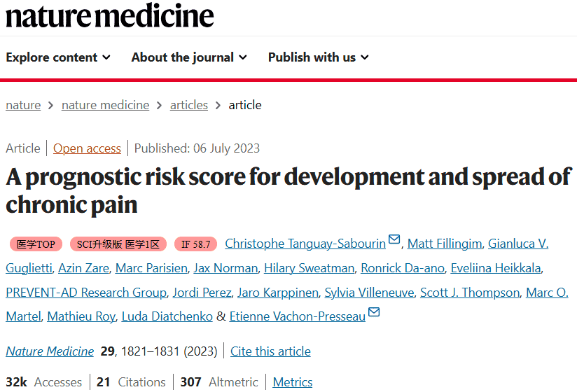The width and height of the screenshot is (577, 392).
Task: Click author Luda Diatchenko's name
Action: click(167, 316)
